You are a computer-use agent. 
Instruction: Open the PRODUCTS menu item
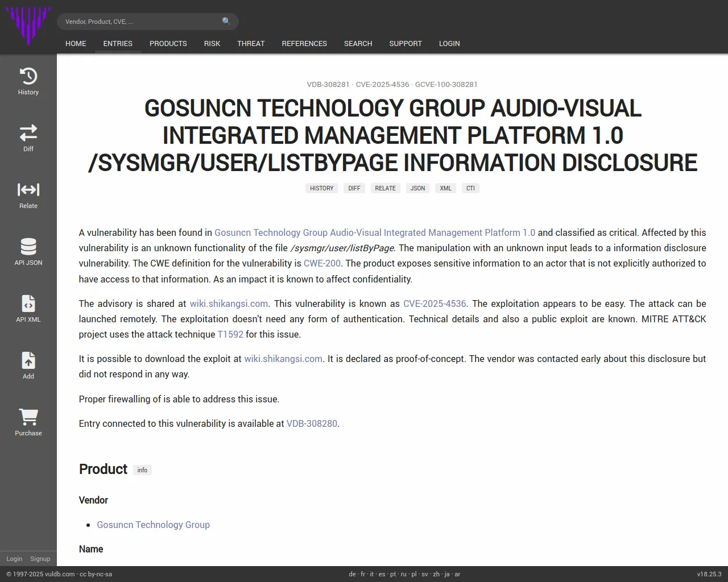(168, 44)
